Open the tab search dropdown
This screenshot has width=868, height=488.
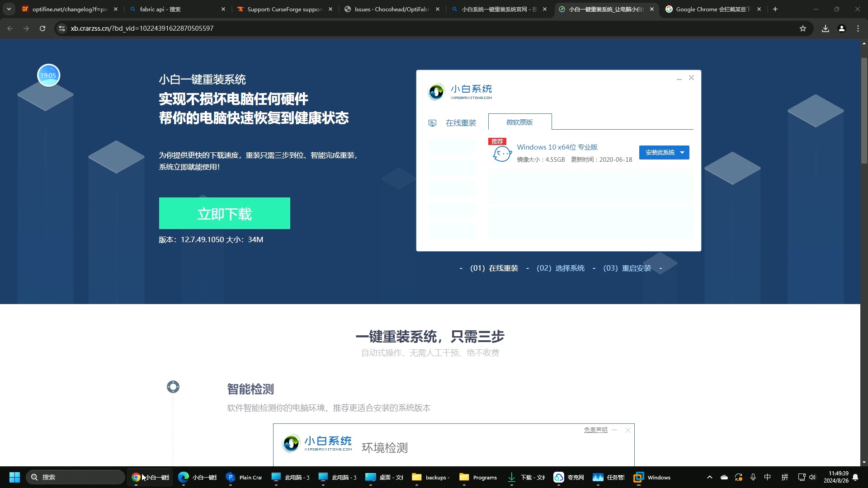coord(9,9)
